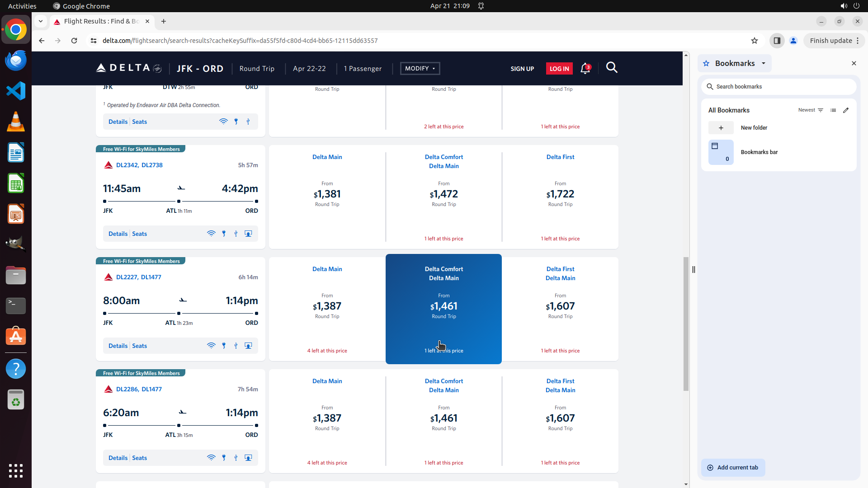Switch bookmarks list view layout
This screenshot has height=488, width=868.
click(833, 110)
